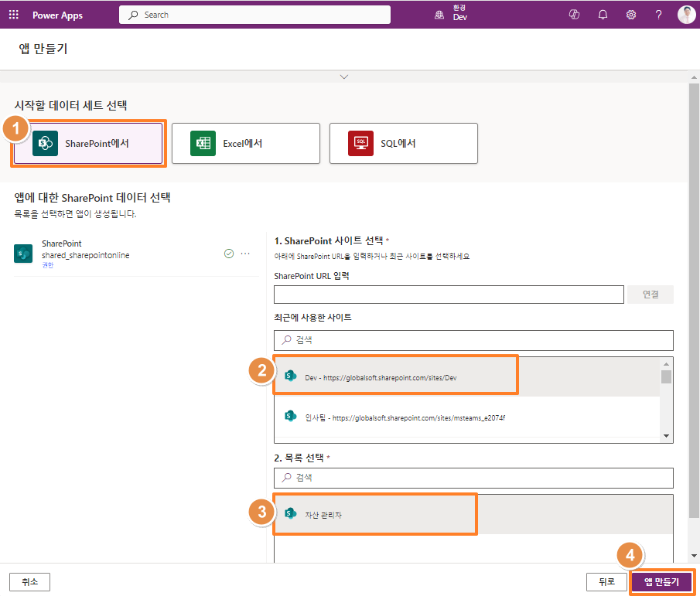The width and height of the screenshot is (700, 596).
Task: Open the environment picker Dev
Action: 452,13
